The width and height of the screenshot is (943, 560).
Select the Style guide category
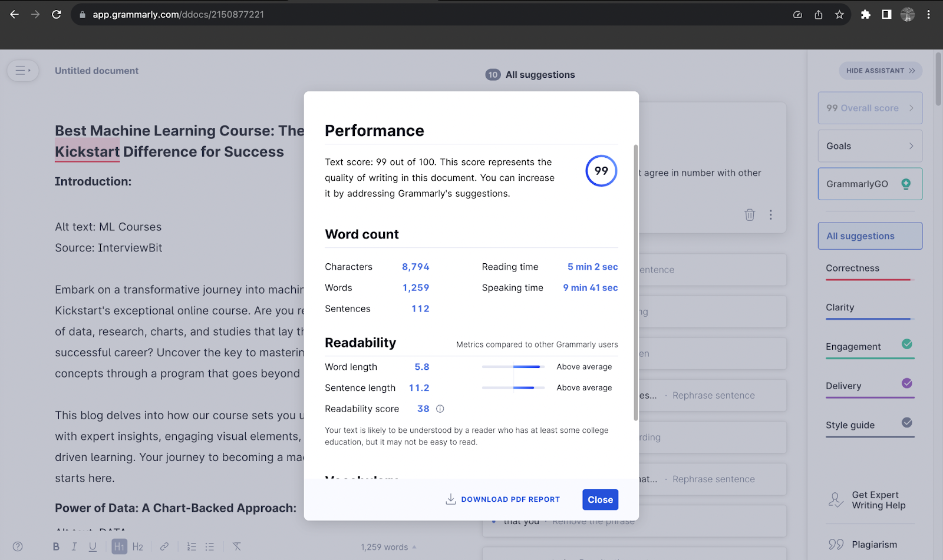[x=870, y=427]
